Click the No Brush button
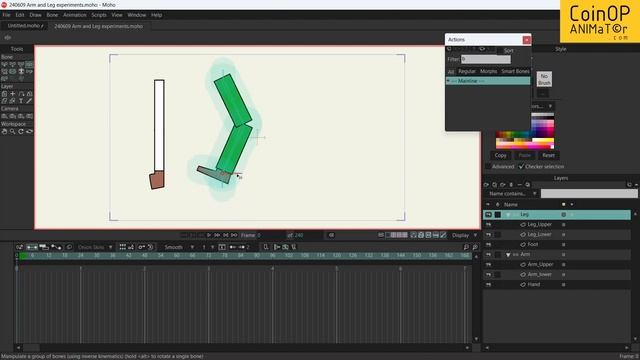This screenshot has width=640, height=360. tap(544, 79)
